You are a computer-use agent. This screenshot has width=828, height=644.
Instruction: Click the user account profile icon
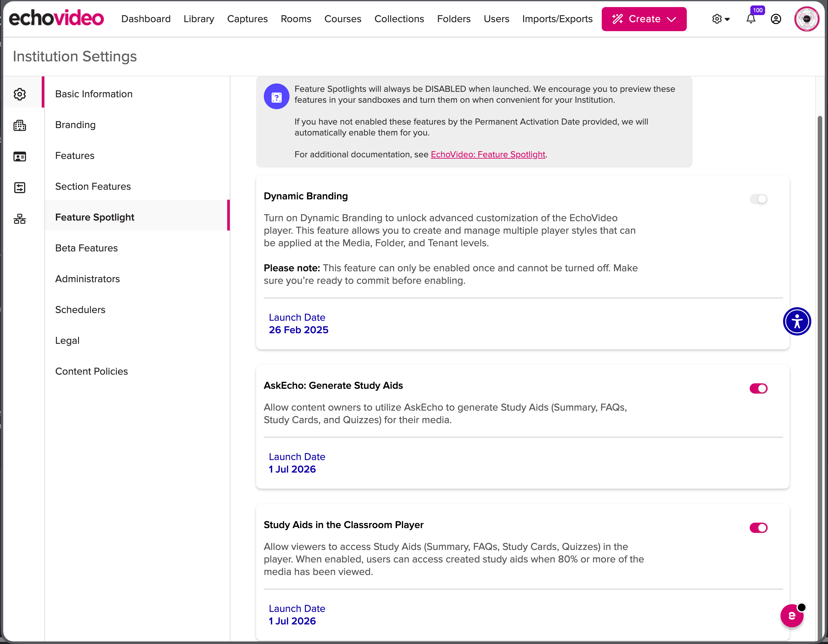coord(776,19)
